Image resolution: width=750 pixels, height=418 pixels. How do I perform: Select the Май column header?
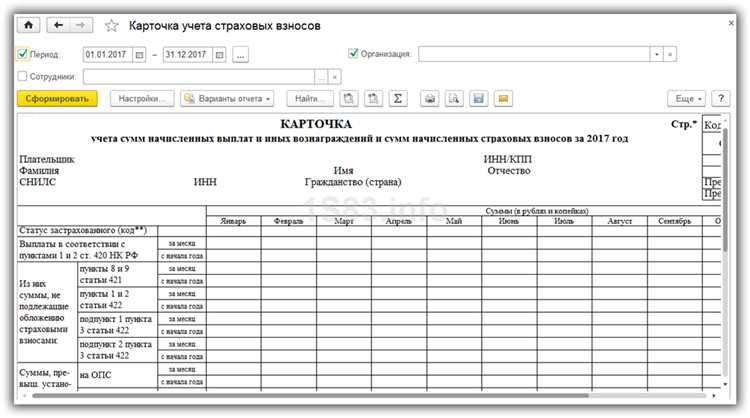(454, 221)
